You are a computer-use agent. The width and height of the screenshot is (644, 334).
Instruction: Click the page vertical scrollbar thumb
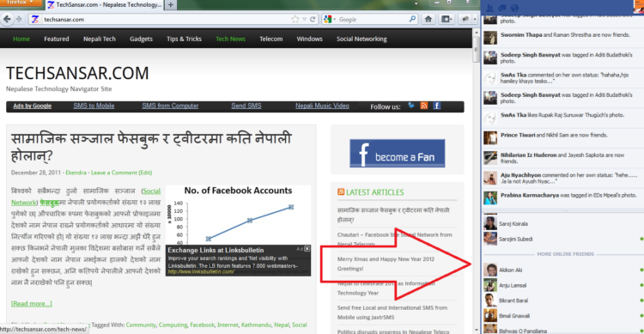(476, 49)
